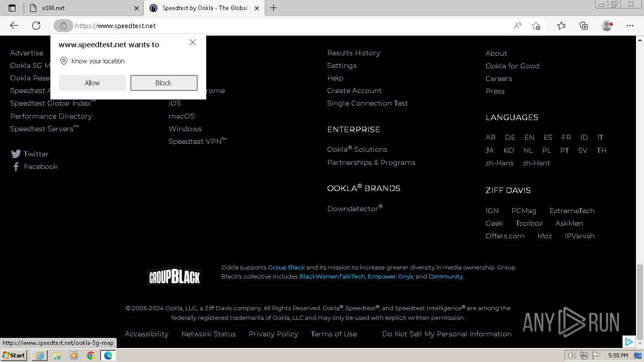Switch language to zh-Hans
Image resolution: width=644 pixels, height=362 pixels.
click(500, 163)
